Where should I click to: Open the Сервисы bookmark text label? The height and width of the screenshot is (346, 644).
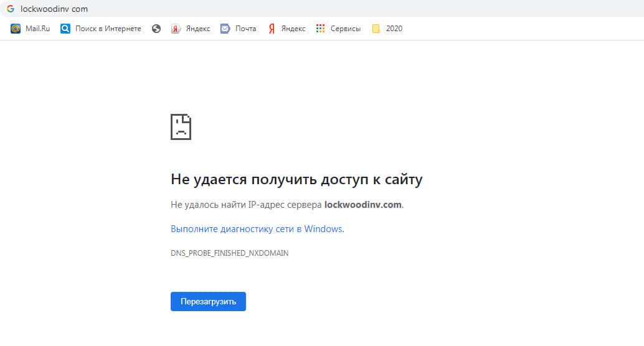coord(345,29)
